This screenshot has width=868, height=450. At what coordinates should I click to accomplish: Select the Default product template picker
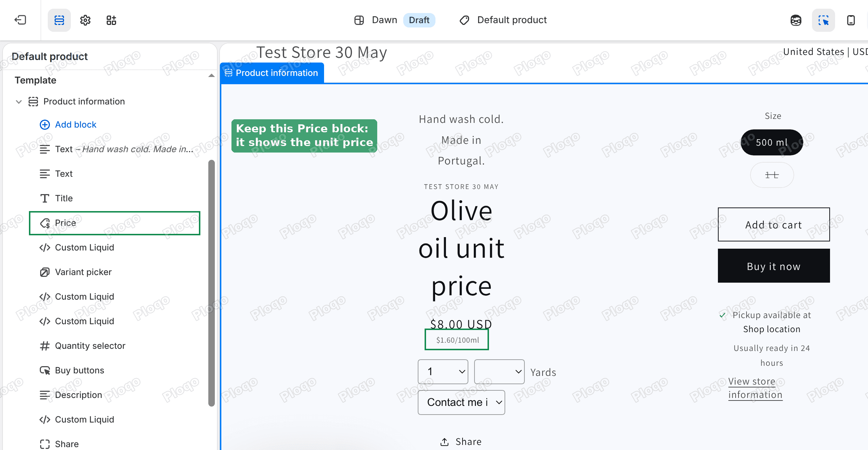(x=503, y=20)
